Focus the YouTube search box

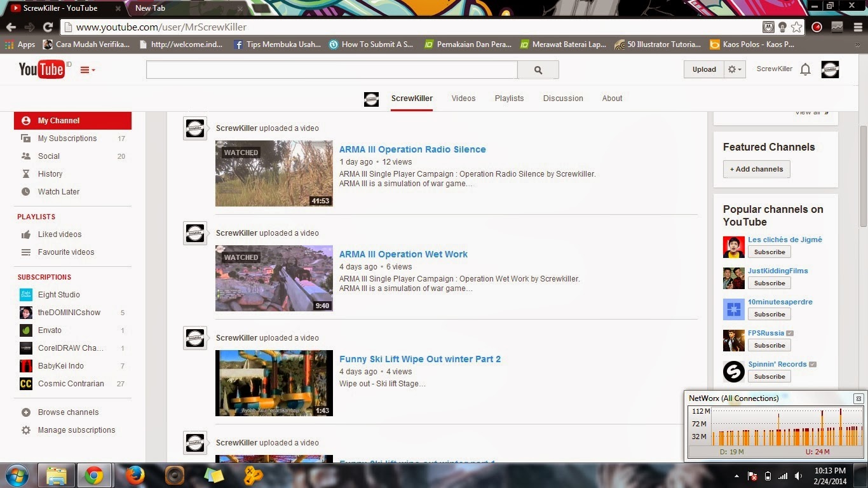point(332,70)
